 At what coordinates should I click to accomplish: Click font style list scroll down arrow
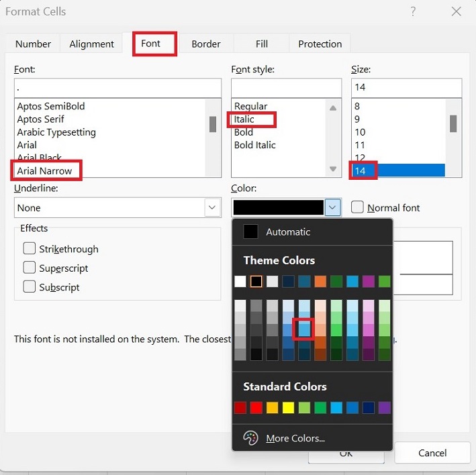pos(333,168)
